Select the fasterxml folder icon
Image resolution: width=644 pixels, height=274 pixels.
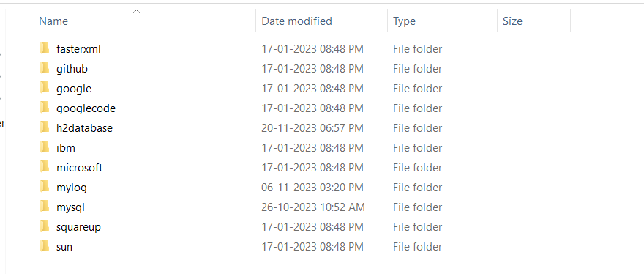point(45,48)
